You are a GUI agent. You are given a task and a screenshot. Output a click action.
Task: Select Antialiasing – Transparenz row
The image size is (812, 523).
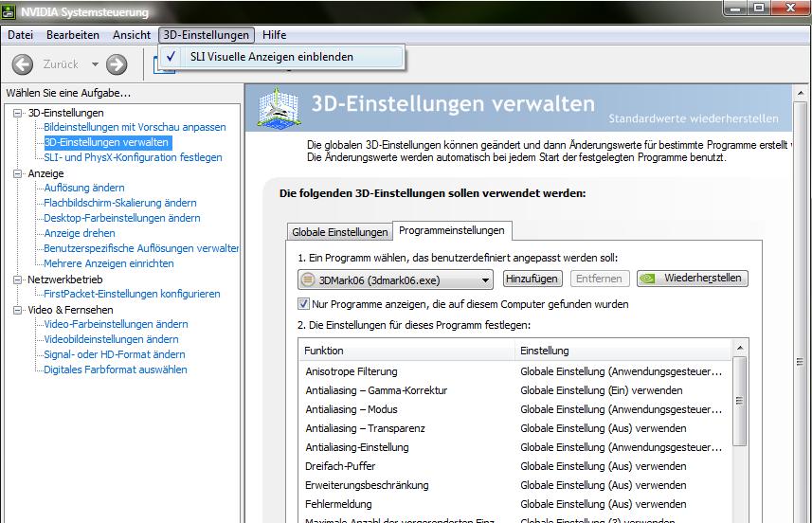[515, 428]
